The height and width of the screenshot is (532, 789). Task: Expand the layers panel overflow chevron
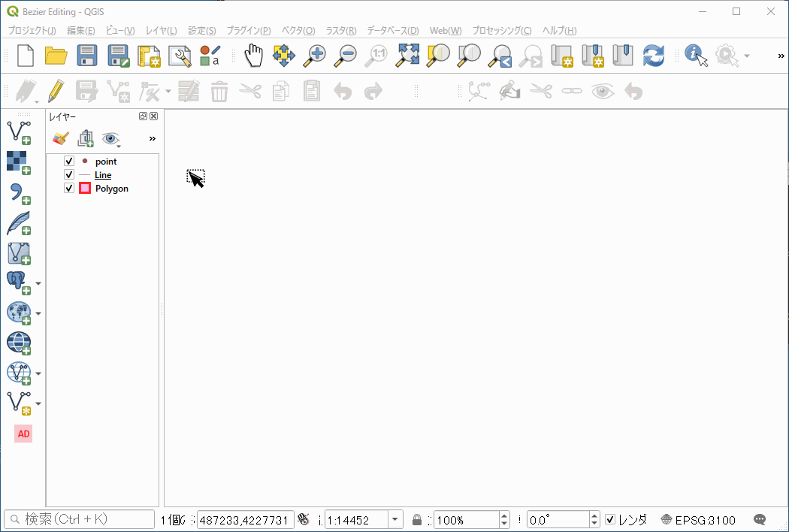[x=153, y=138]
